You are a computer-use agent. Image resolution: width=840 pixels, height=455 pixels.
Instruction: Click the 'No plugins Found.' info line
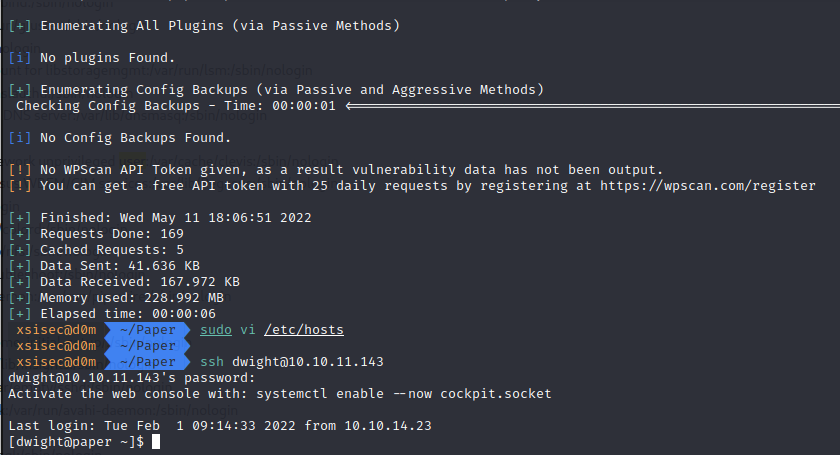point(92,58)
